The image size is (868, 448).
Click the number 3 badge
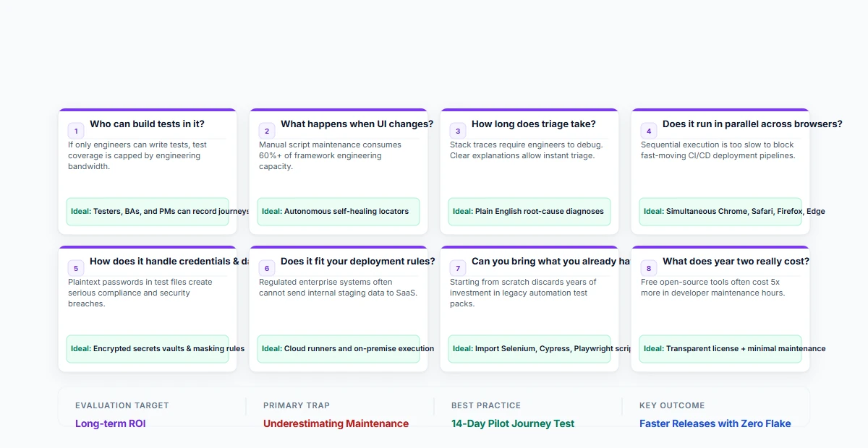tap(458, 131)
